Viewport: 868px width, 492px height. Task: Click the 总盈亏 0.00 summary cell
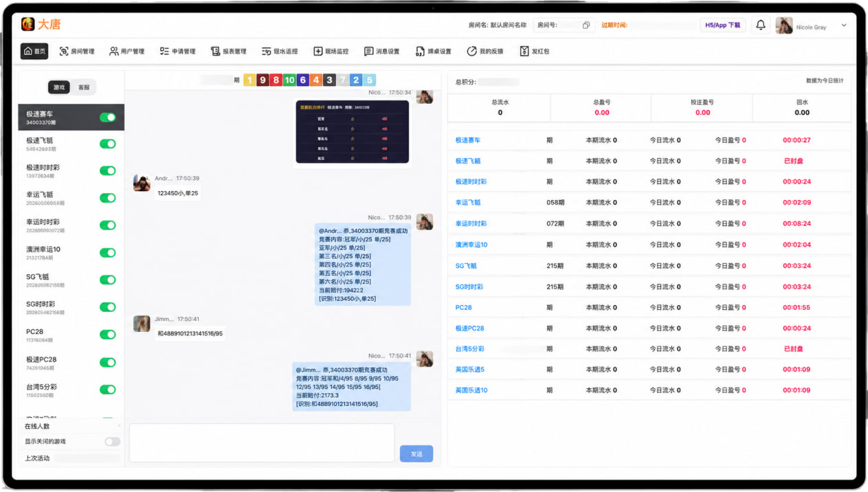click(601, 107)
